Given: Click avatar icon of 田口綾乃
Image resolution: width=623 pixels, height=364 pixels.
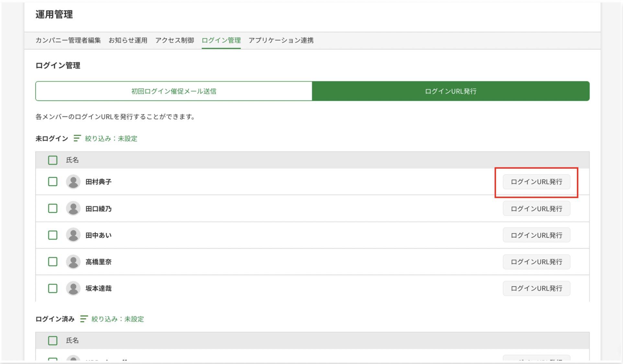Looking at the screenshot, I should [x=73, y=209].
